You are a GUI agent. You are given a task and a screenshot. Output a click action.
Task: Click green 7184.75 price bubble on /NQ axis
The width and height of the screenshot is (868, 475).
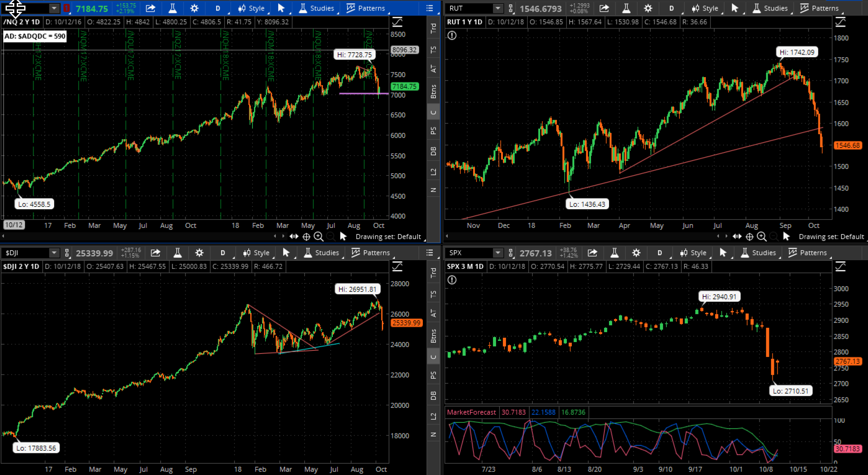point(404,87)
